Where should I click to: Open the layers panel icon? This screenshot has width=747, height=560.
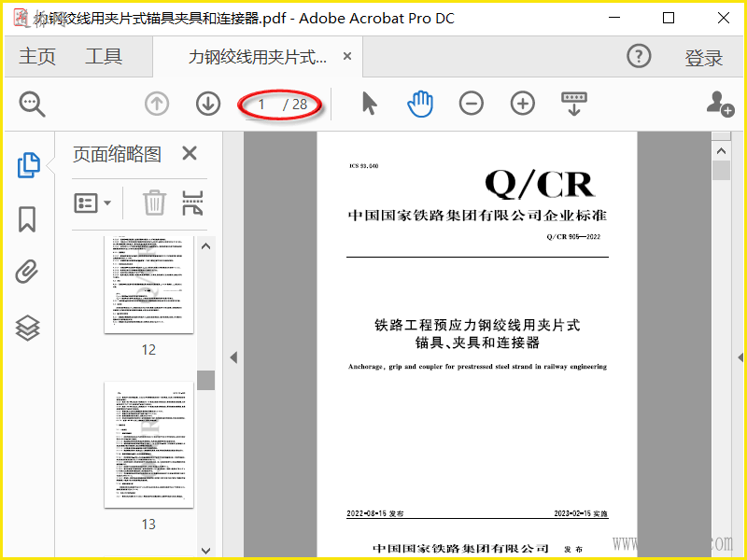(28, 329)
